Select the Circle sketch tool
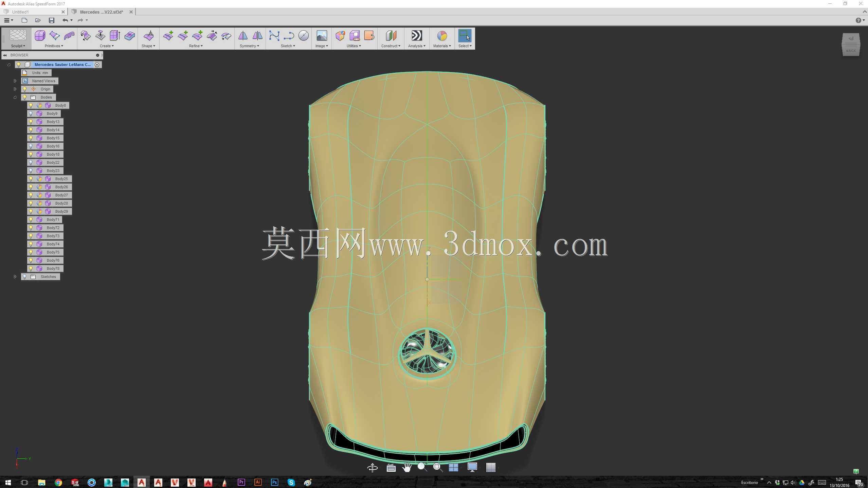The image size is (868, 488). (304, 35)
